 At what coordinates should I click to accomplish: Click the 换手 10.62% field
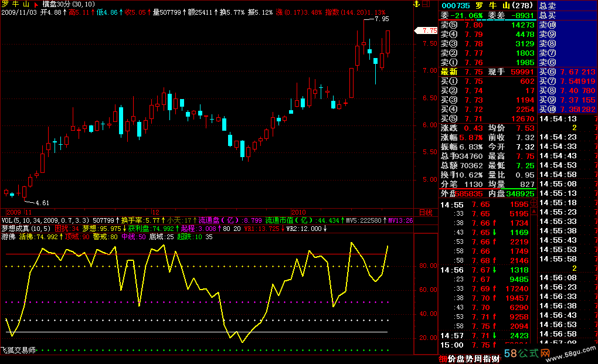(x=462, y=175)
